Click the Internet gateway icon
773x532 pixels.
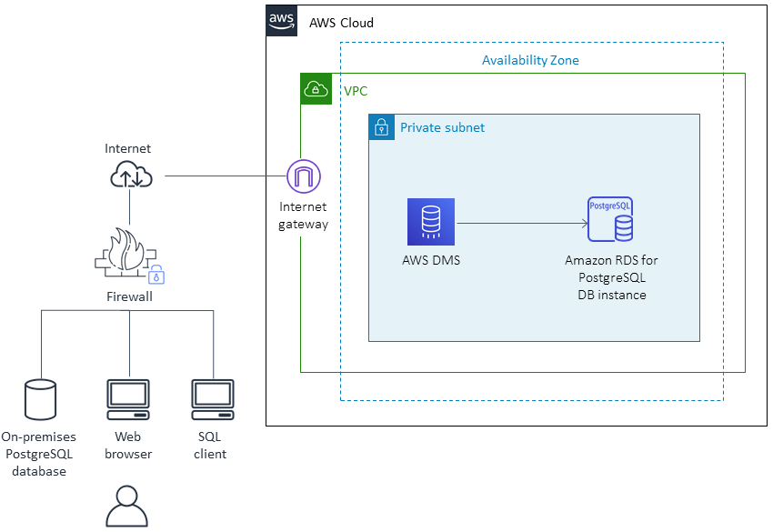point(304,176)
